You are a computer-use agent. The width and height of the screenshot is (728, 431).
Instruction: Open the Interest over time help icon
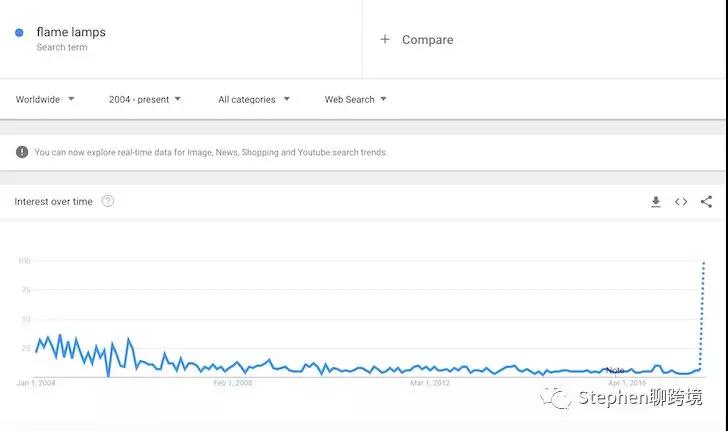click(108, 201)
